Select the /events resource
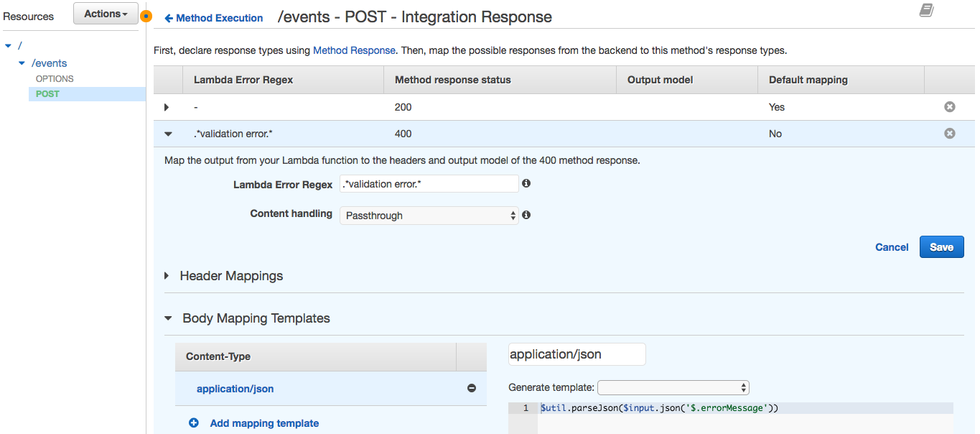Image resolution: width=980 pixels, height=434 pixels. pyautogui.click(x=49, y=63)
